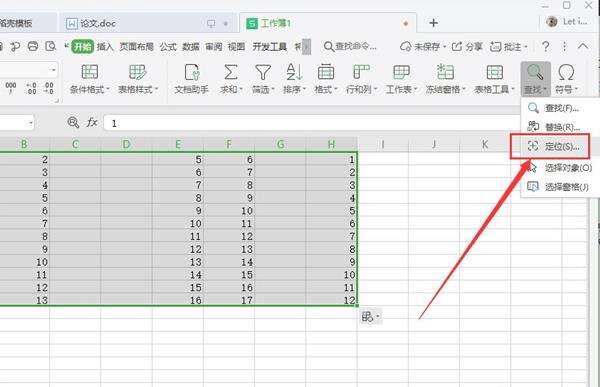Viewport: 600px width, 387px height.
Task: Click the Filter (筛选) funnel icon
Action: coord(263,72)
